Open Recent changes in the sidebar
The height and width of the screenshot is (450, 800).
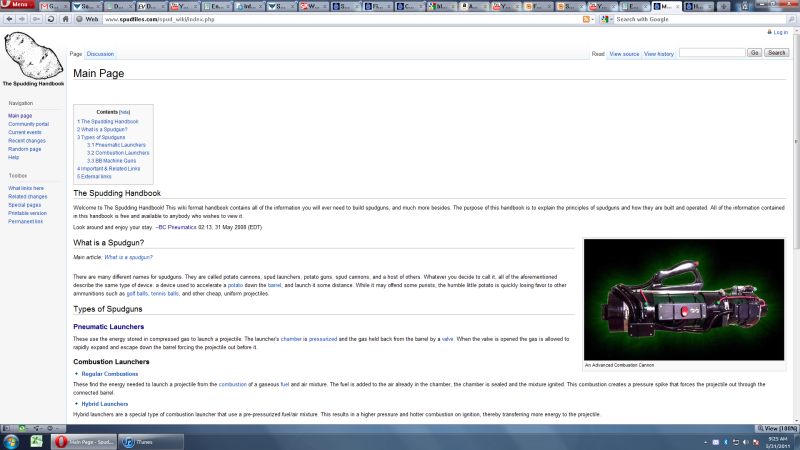tap(27, 141)
